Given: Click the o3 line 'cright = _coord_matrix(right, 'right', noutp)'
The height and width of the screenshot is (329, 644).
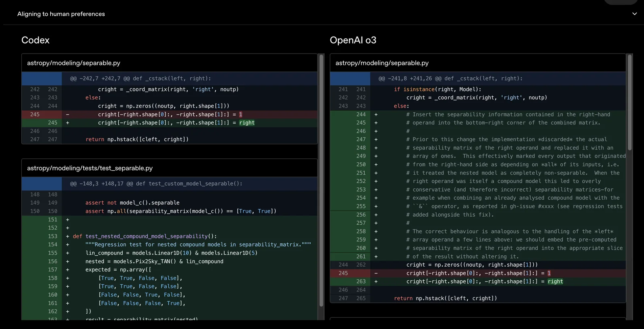Looking at the screenshot, I should click(477, 97).
